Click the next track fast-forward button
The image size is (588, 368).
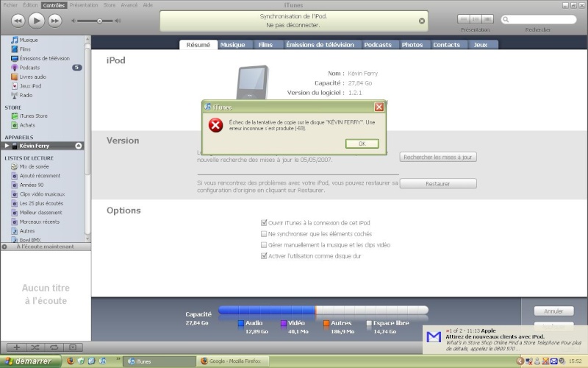click(x=54, y=21)
